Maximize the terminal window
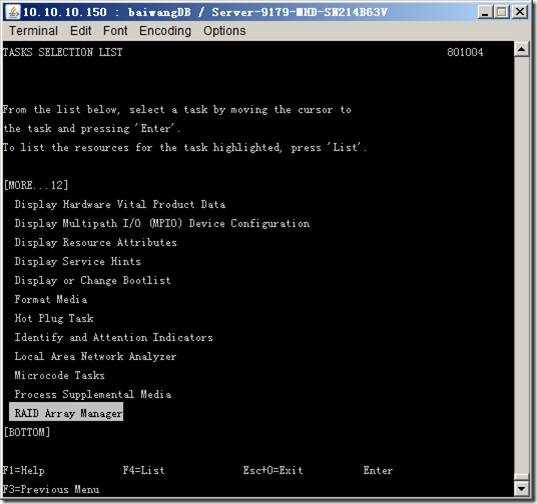Viewport: 537px width, 504px height. point(502,12)
